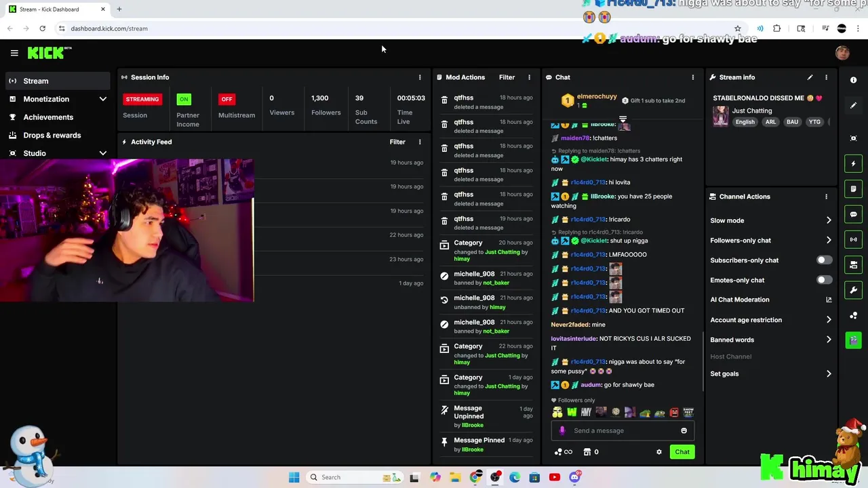
Task: Focus the Send a message field
Action: (x=623, y=430)
